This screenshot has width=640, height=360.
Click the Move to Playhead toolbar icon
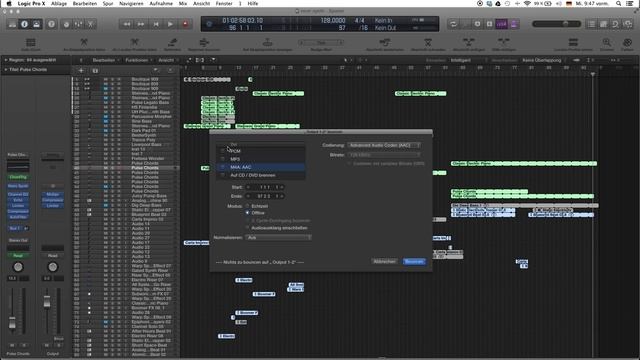click(x=267, y=42)
